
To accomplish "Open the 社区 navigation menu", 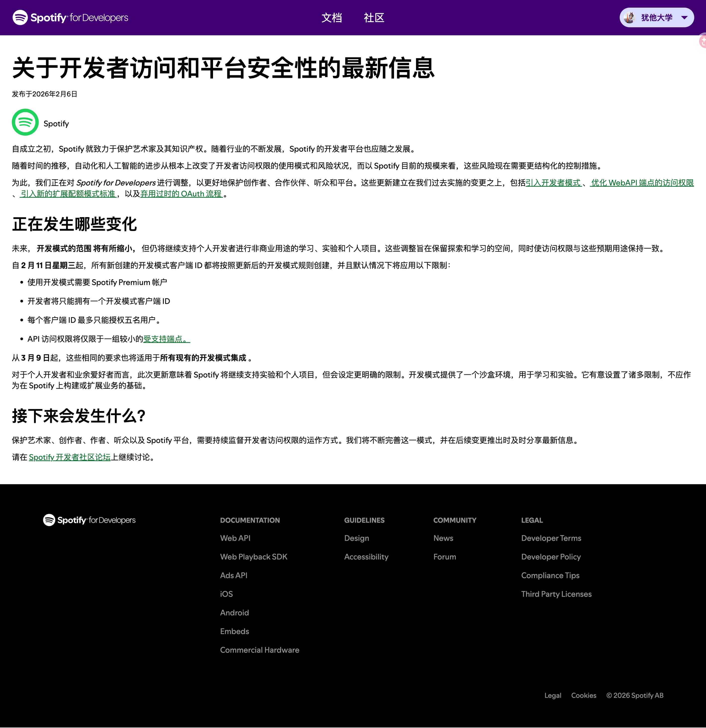I will click(x=374, y=17).
